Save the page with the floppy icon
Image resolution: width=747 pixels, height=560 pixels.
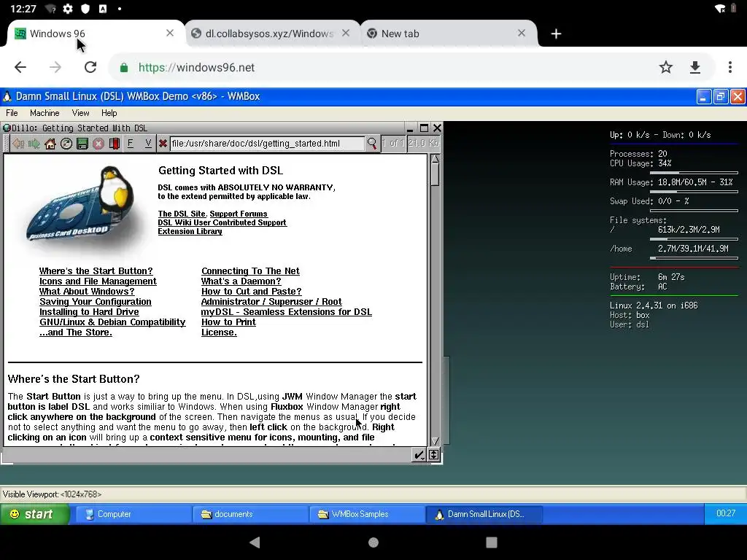pyautogui.click(x=82, y=144)
